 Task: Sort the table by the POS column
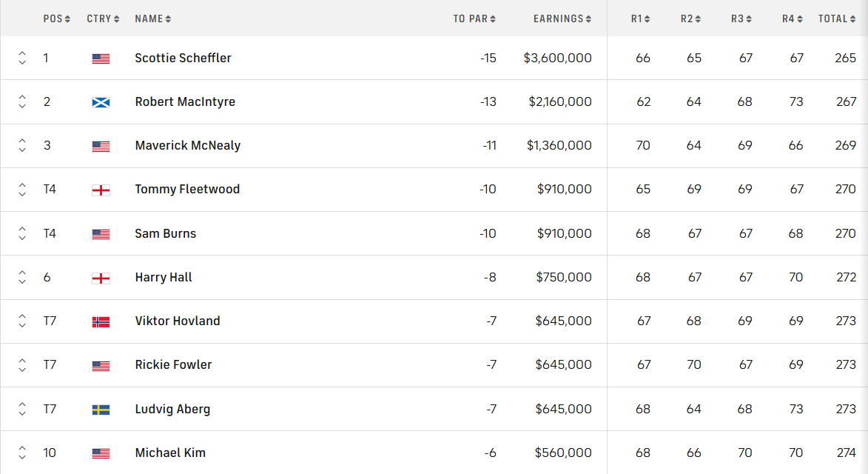(57, 19)
